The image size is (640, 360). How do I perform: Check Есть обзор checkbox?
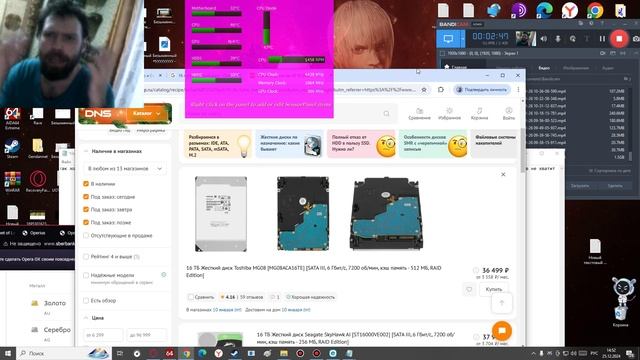86,301
